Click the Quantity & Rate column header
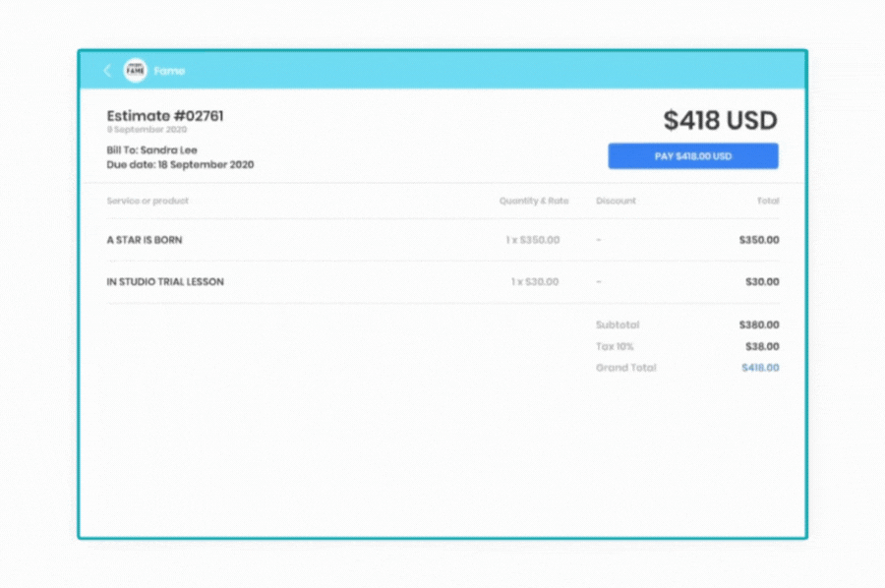 pos(533,201)
